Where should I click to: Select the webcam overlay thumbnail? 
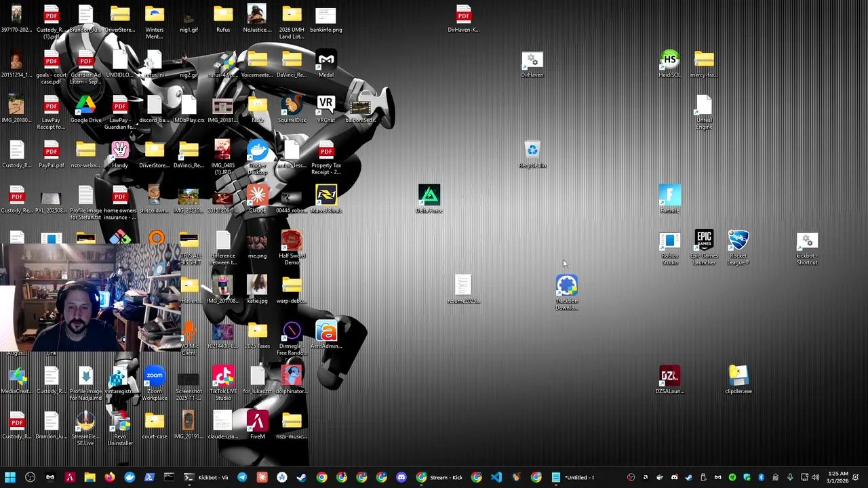click(90, 297)
